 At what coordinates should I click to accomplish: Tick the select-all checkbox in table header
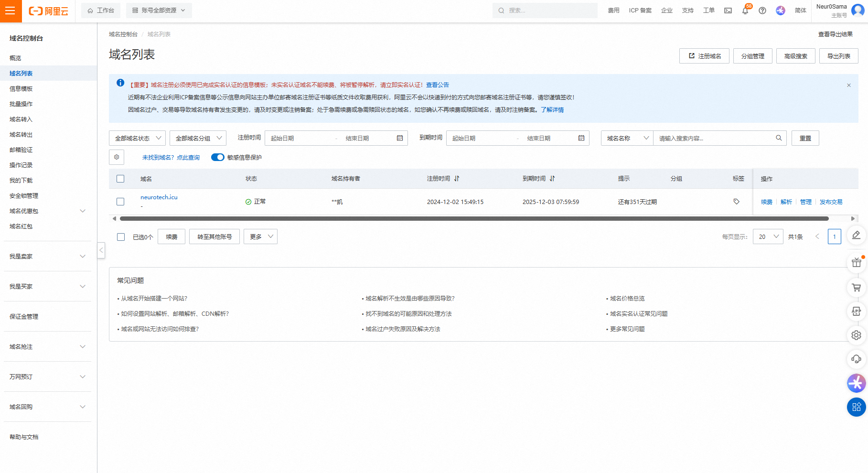click(x=120, y=179)
